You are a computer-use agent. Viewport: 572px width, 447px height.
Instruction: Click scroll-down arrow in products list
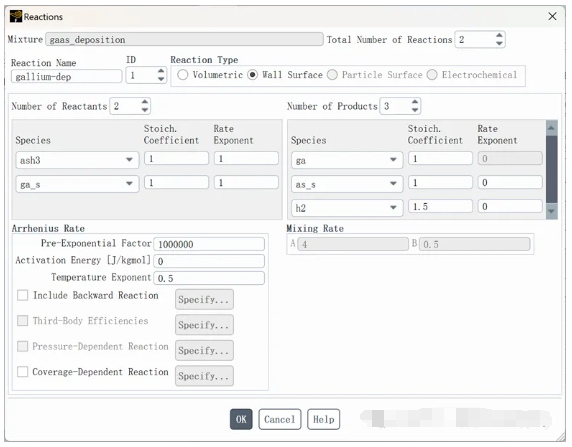point(551,211)
